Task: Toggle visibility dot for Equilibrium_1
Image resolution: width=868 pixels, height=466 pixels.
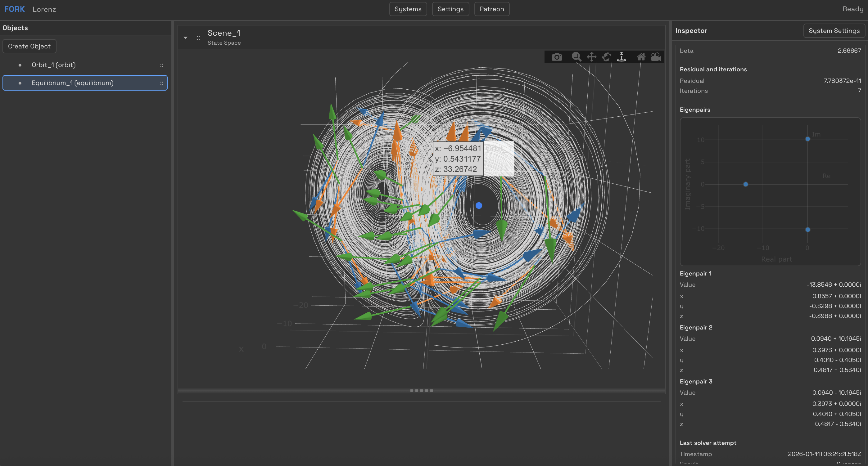Action: pyautogui.click(x=20, y=83)
